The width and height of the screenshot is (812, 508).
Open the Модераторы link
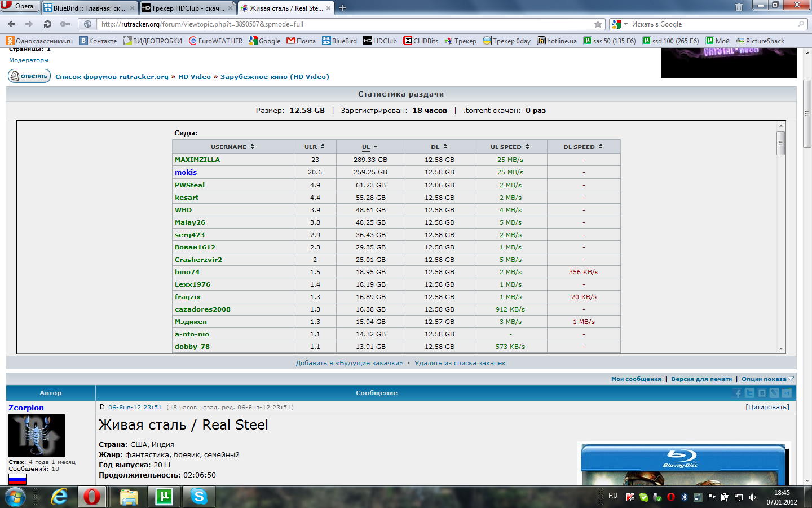(x=29, y=60)
